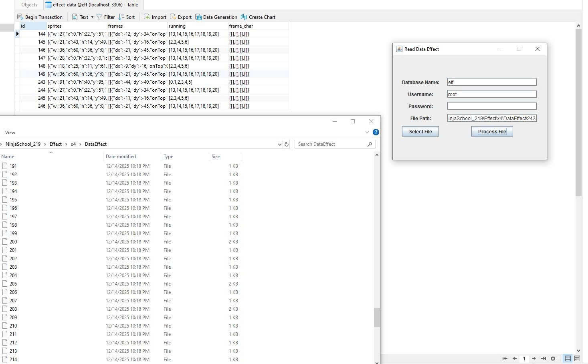Image resolution: width=588 pixels, height=364 pixels.
Task: Click the Process File button
Action: point(492,131)
